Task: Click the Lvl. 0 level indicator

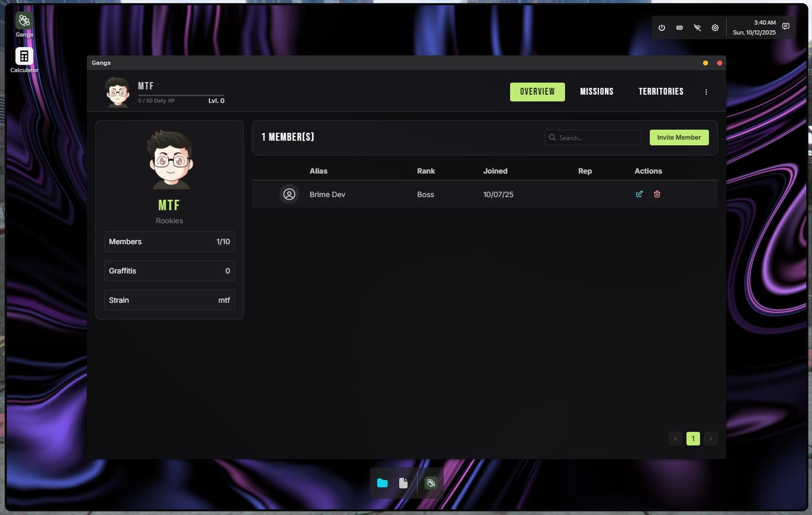Action: point(217,101)
